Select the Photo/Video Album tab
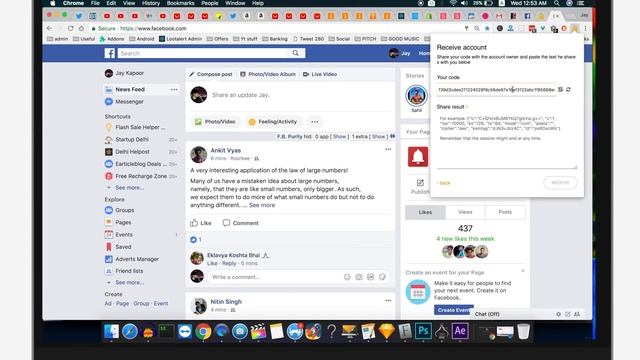 click(268, 74)
